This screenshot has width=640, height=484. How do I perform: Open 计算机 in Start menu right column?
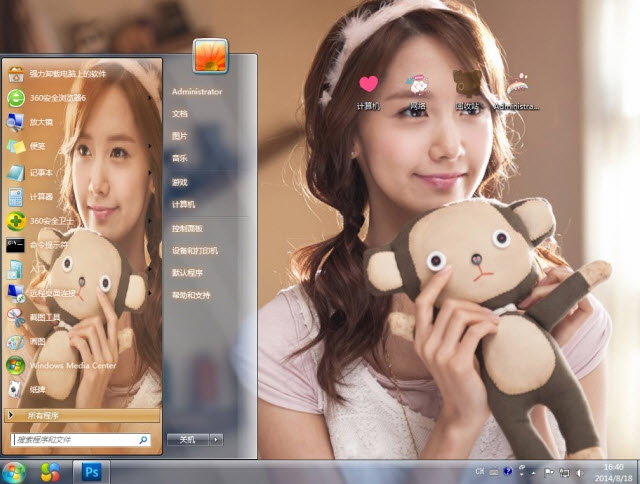coord(183,204)
